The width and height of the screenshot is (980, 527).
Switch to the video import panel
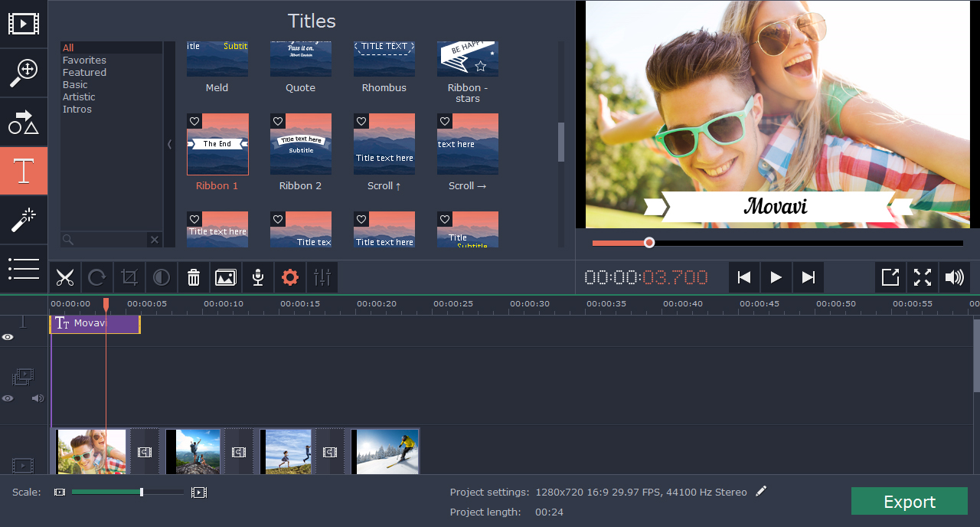pos(24,23)
